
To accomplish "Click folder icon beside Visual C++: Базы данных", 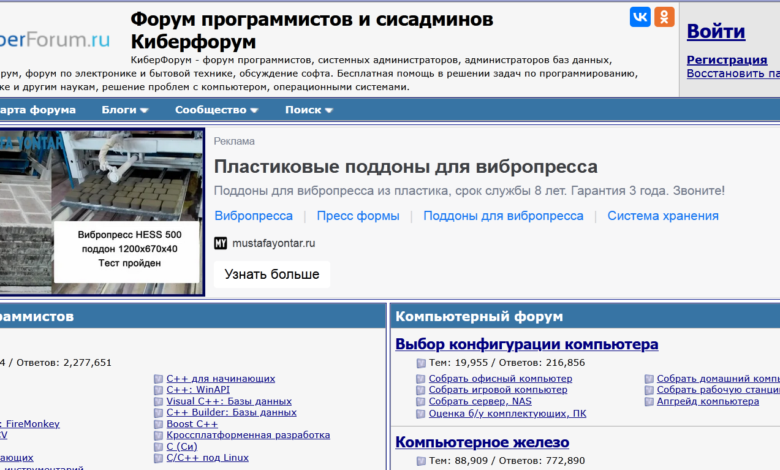I will (x=158, y=402).
